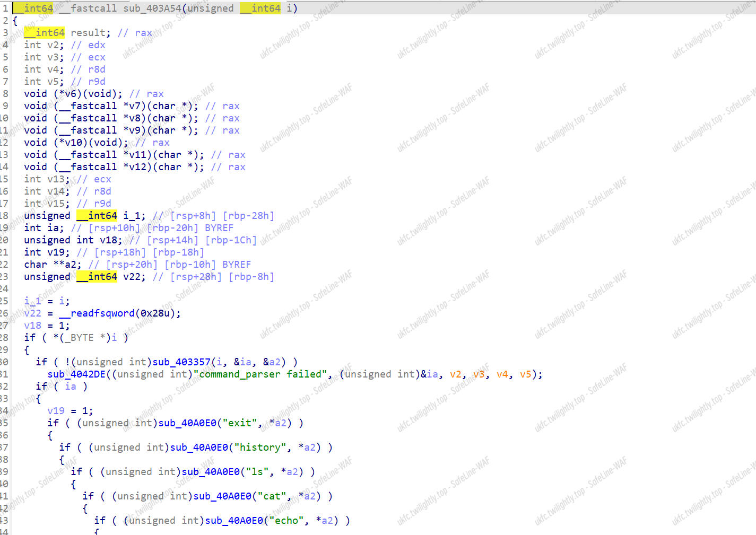This screenshot has height=535, width=756.
Task: Select the "exit" string literal
Action: (240, 423)
